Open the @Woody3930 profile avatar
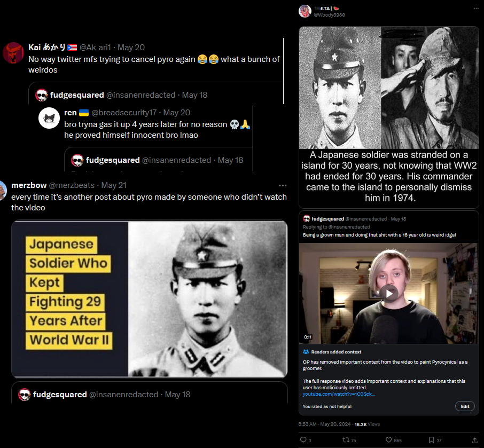Image resolution: width=484 pixels, height=448 pixels. click(305, 11)
